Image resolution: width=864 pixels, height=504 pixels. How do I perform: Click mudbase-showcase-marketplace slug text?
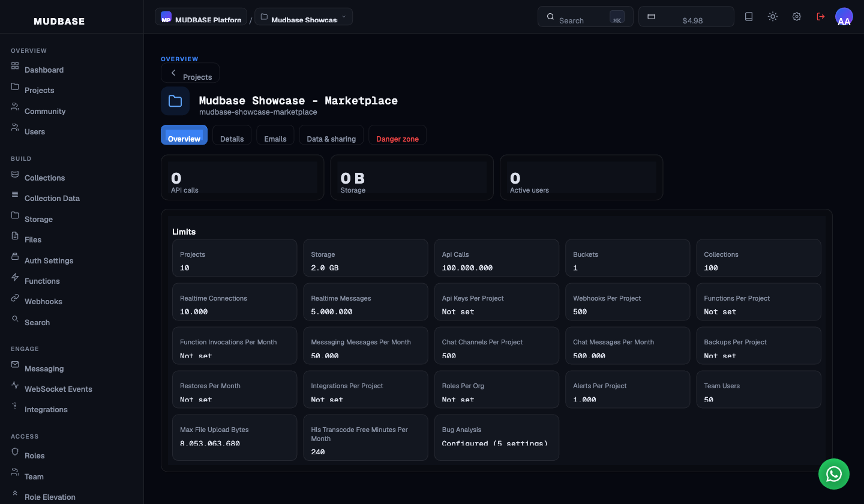pos(258,112)
